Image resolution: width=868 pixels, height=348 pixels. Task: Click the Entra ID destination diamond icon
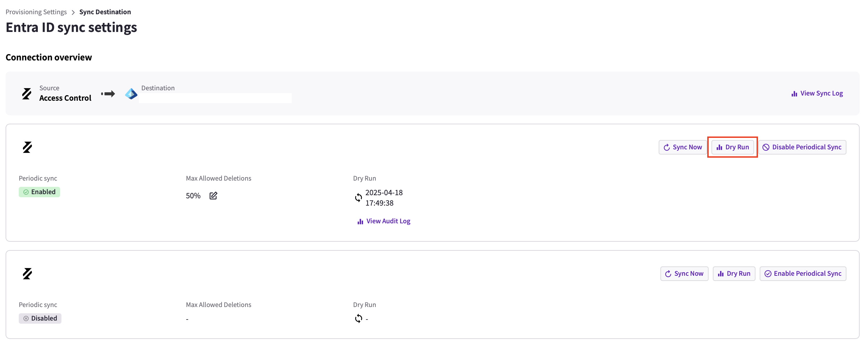point(131,94)
